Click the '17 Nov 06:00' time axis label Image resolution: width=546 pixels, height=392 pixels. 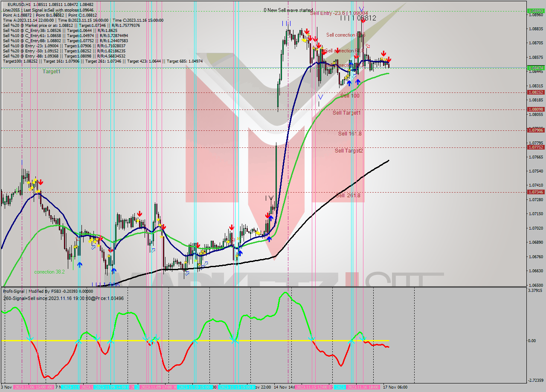pos(395,387)
